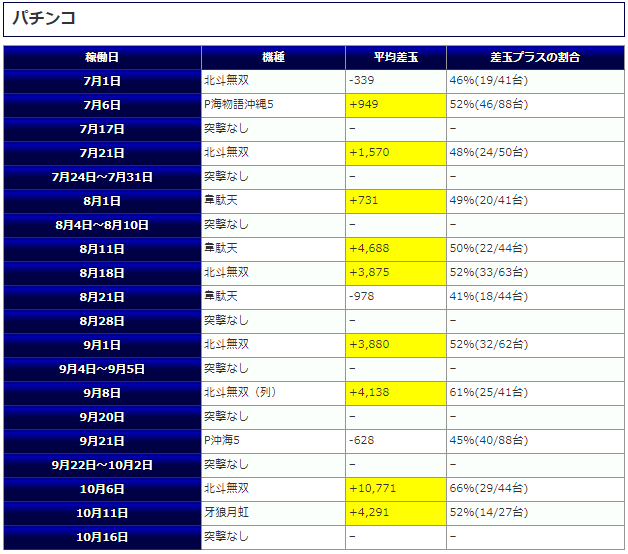Click the highlighted +949 value
Image resolution: width=628 pixels, height=554 pixels.
[x=395, y=105]
